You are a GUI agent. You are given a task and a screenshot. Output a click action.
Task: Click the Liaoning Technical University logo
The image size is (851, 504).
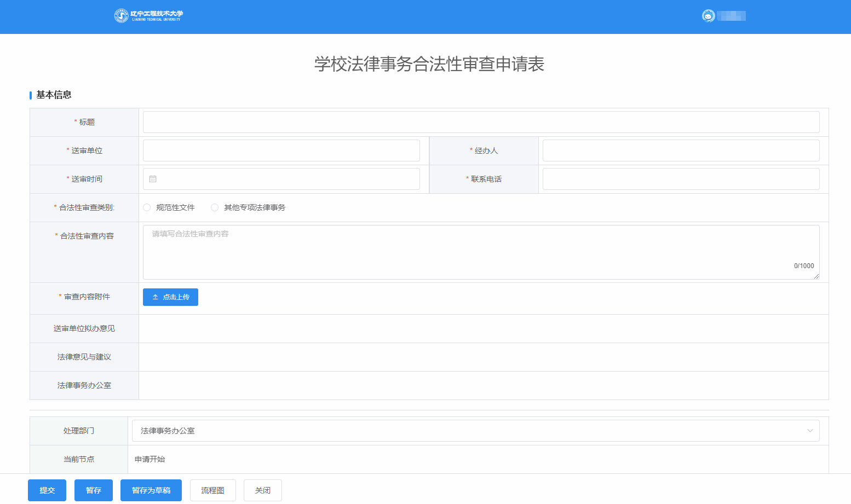[148, 16]
